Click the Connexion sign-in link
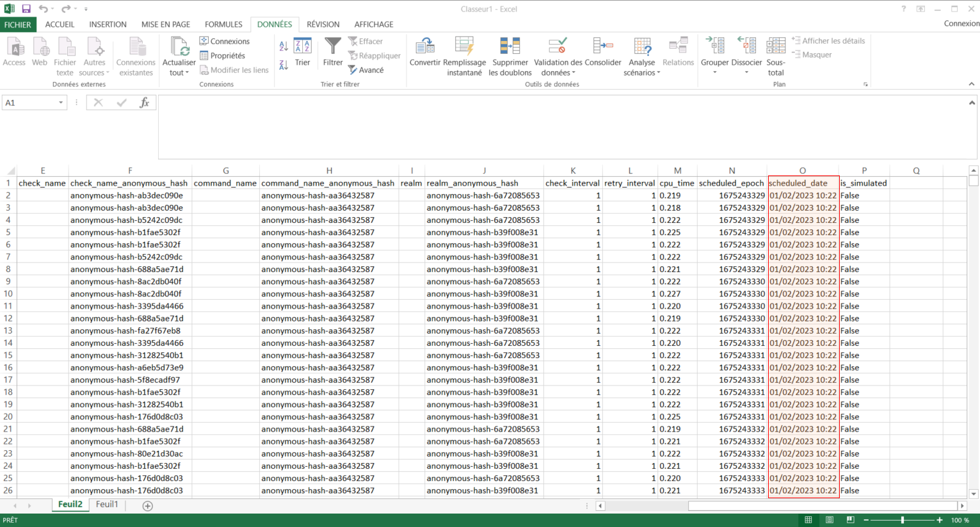 pyautogui.click(x=961, y=24)
